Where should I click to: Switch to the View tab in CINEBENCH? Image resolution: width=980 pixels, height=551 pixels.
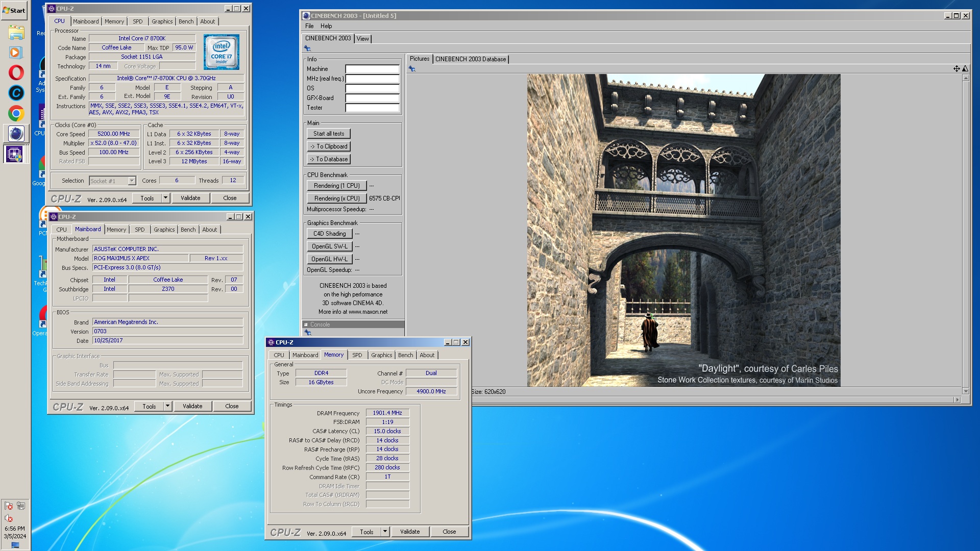coord(362,39)
